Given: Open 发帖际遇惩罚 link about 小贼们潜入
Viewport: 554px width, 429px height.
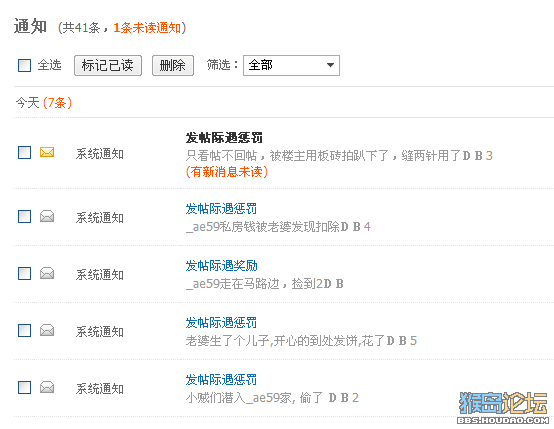Looking at the screenshot, I should tap(221, 380).
